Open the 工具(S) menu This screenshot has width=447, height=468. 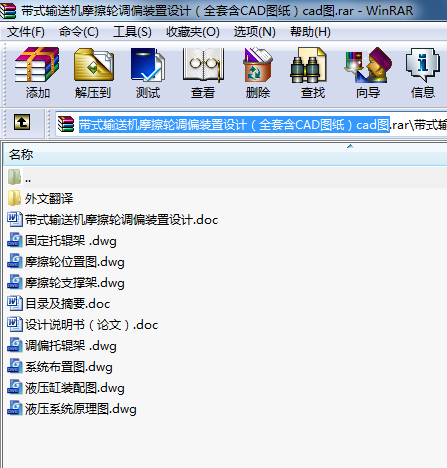(132, 32)
